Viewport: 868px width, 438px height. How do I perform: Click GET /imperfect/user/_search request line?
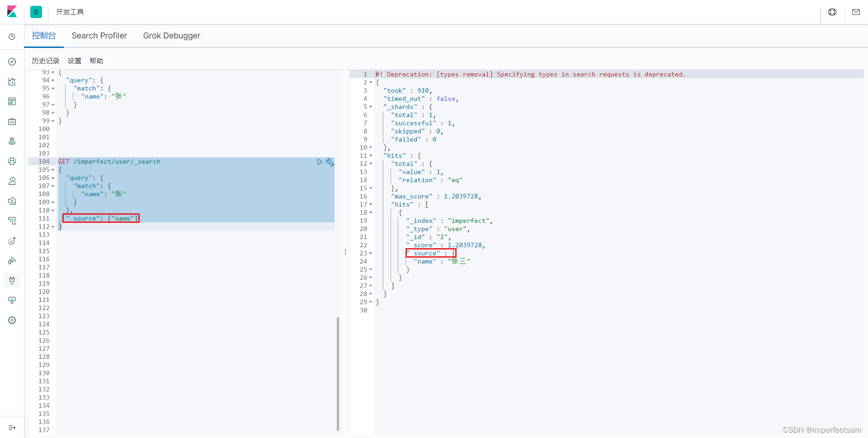(x=109, y=162)
